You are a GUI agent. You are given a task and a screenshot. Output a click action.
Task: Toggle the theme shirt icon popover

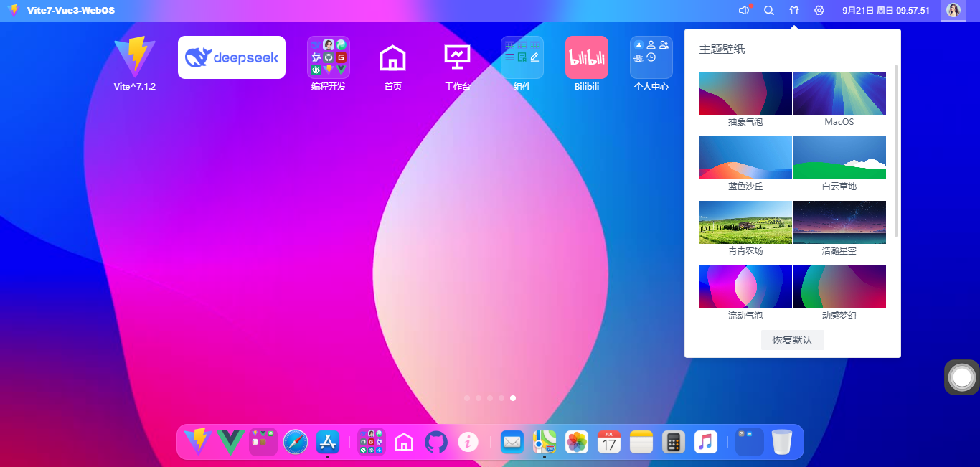point(793,11)
